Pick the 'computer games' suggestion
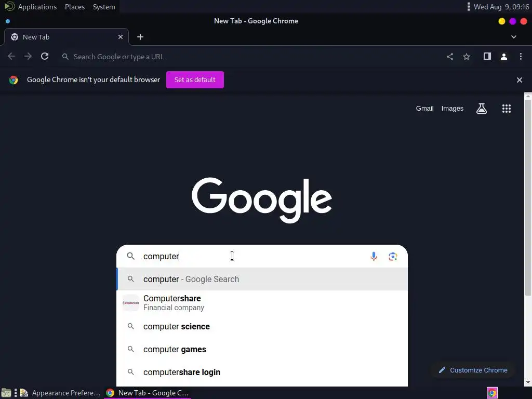Image resolution: width=532 pixels, height=399 pixels. click(262, 350)
